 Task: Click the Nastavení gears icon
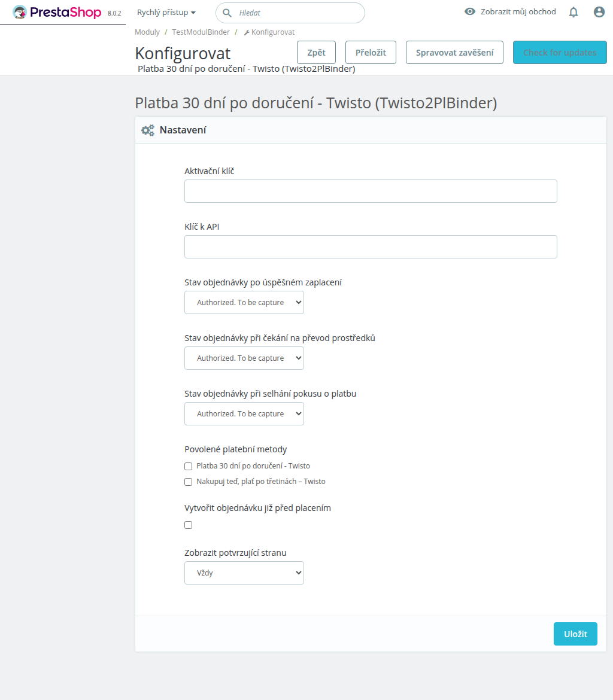[148, 130]
